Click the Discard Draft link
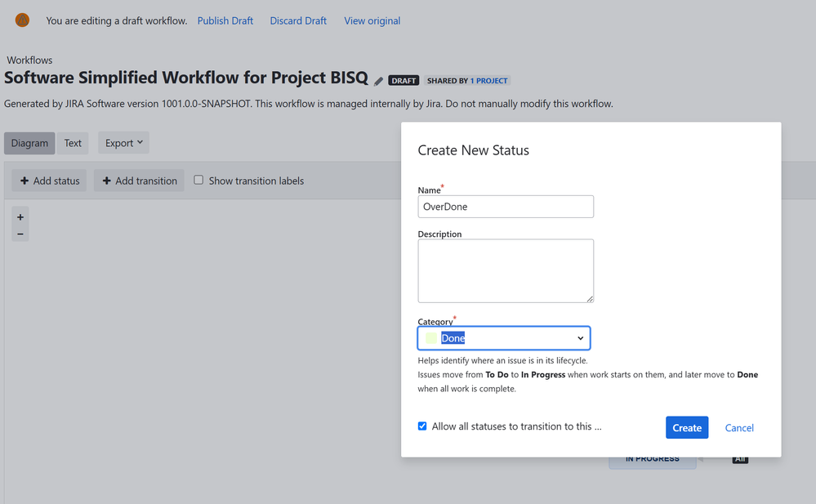The image size is (816, 504). pyautogui.click(x=298, y=20)
